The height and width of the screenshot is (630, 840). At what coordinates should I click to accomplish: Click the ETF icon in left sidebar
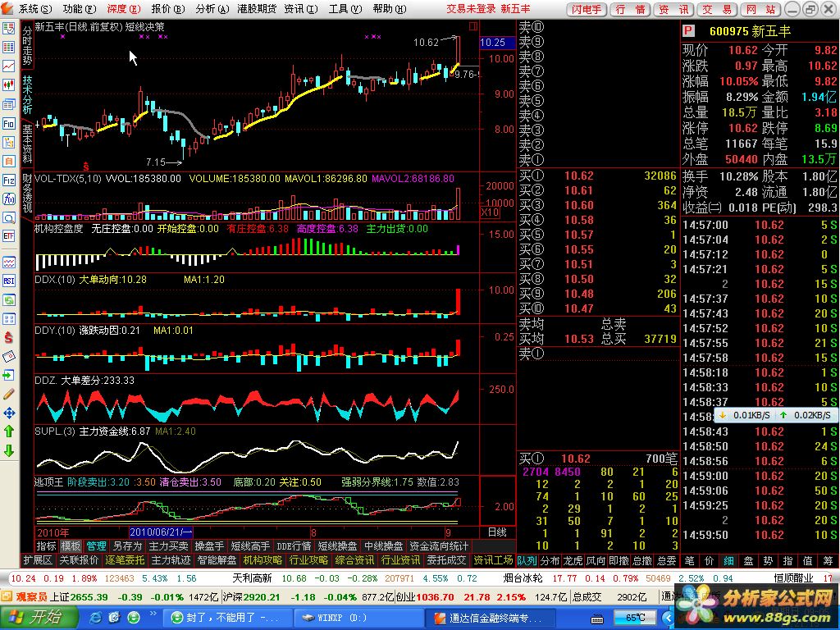pos(8,236)
